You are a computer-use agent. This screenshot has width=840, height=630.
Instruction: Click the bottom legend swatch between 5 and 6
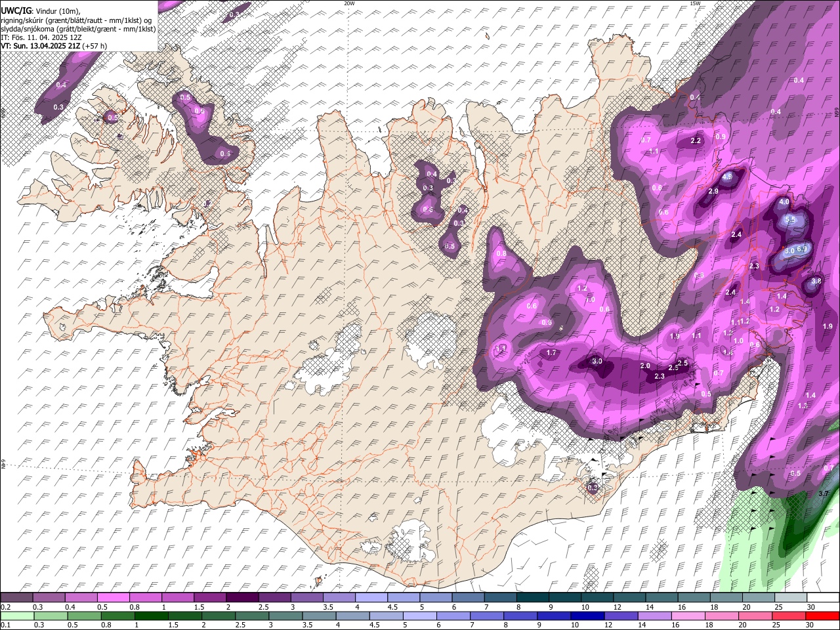[x=419, y=616]
